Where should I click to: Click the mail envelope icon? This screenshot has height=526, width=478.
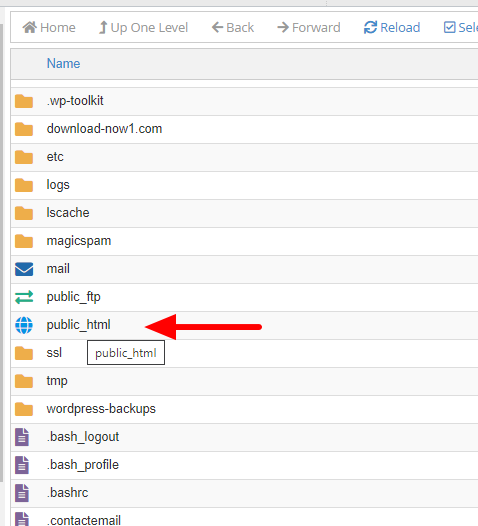click(24, 269)
